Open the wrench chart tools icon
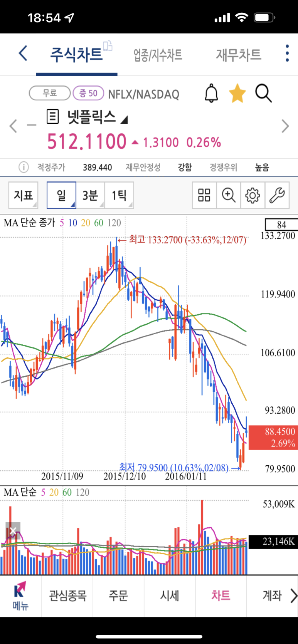The width and height of the screenshot is (298, 644). click(277, 195)
